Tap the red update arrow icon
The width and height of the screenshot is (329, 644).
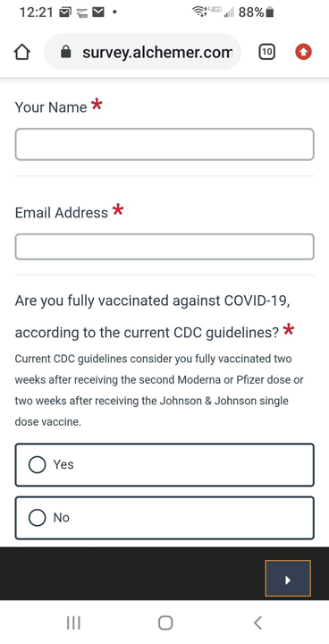pyautogui.click(x=304, y=52)
